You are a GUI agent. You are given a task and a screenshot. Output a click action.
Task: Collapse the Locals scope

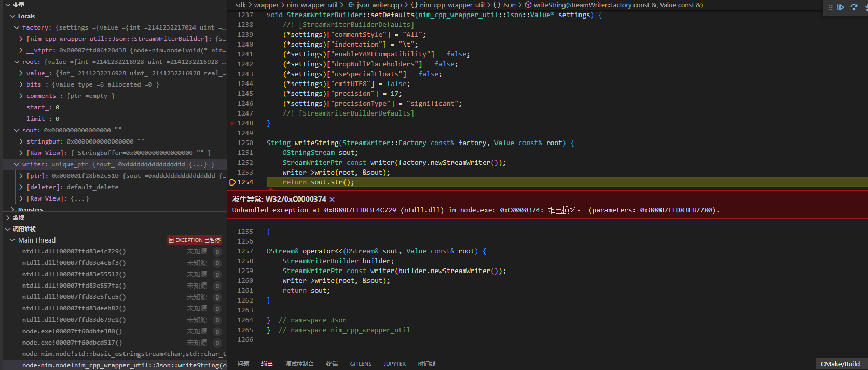(12, 16)
